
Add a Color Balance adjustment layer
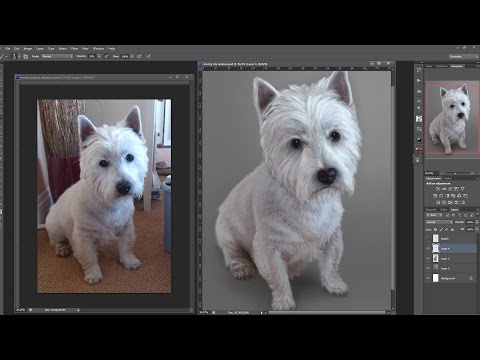(x=441, y=196)
